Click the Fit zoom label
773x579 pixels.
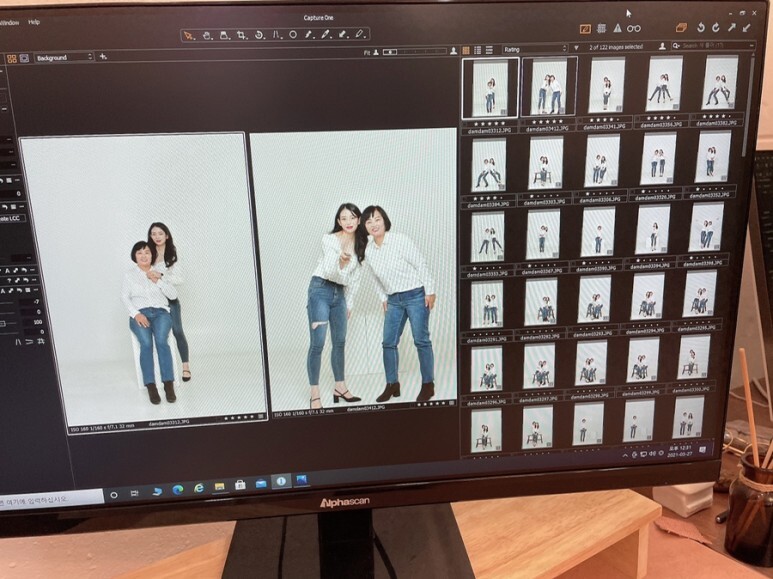pyautogui.click(x=367, y=52)
